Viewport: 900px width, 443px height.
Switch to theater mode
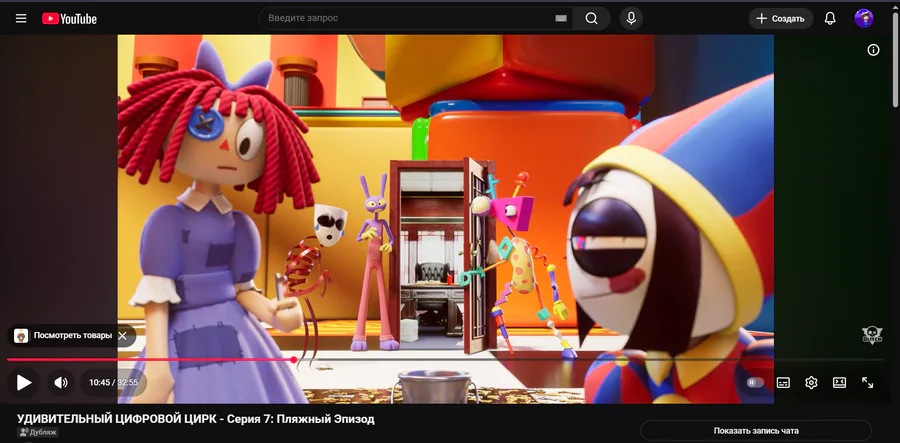839,383
